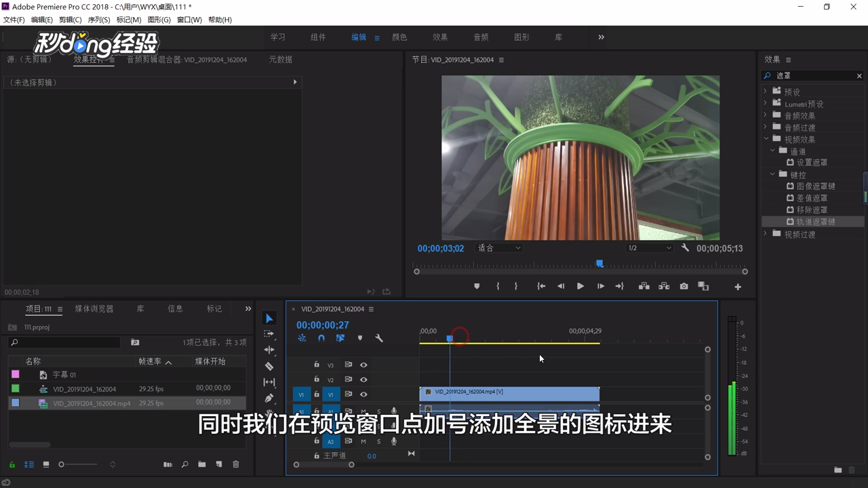Toggle V3 track lock

pos(316,365)
